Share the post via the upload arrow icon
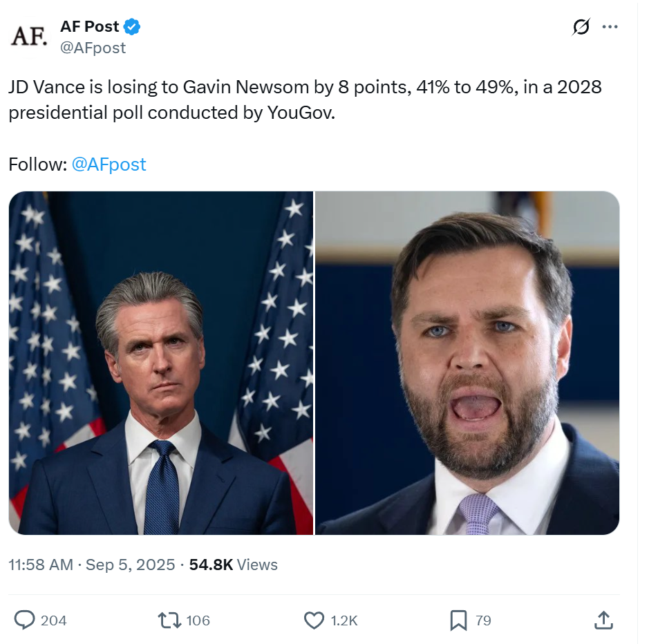 point(603,620)
